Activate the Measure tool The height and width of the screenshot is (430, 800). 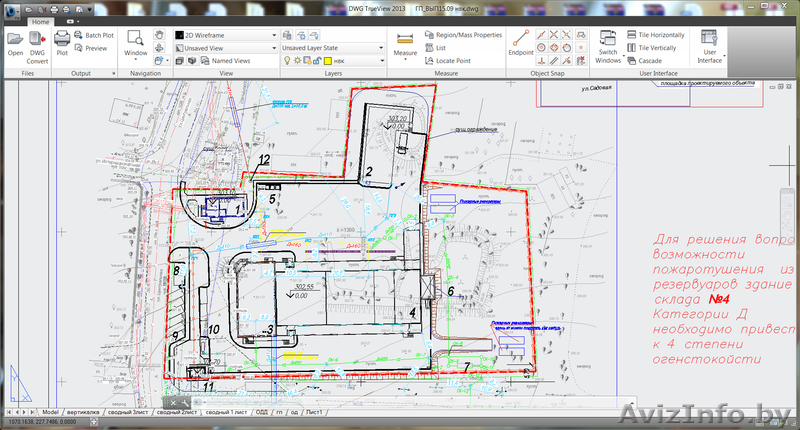pyautogui.click(x=405, y=42)
